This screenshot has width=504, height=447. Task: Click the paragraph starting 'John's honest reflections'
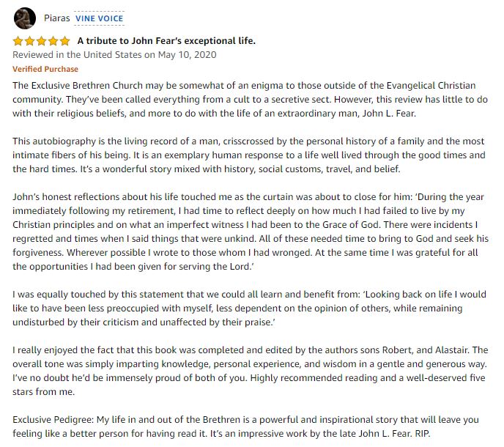coord(249,226)
